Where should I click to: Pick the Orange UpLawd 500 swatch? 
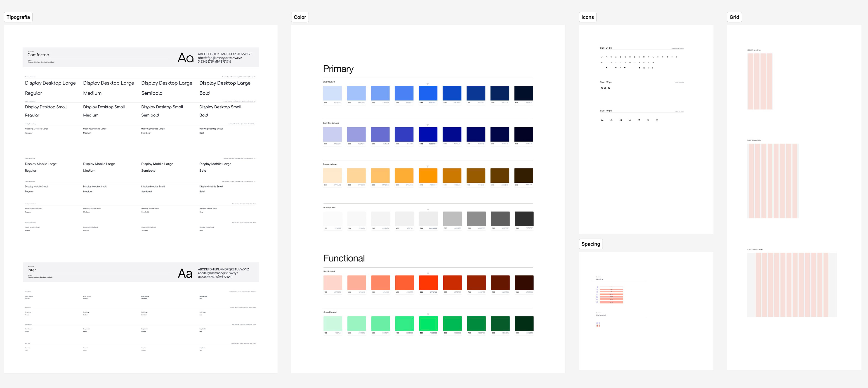[428, 176]
